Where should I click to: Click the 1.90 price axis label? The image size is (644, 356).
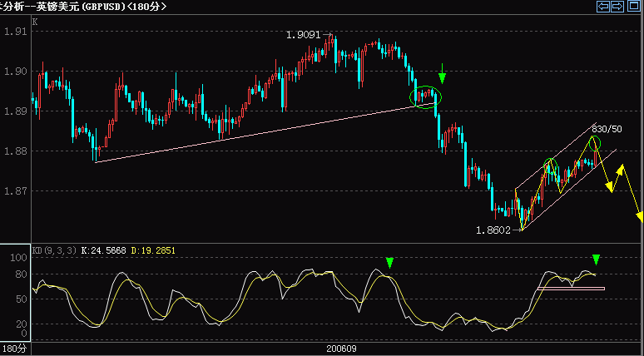point(15,72)
